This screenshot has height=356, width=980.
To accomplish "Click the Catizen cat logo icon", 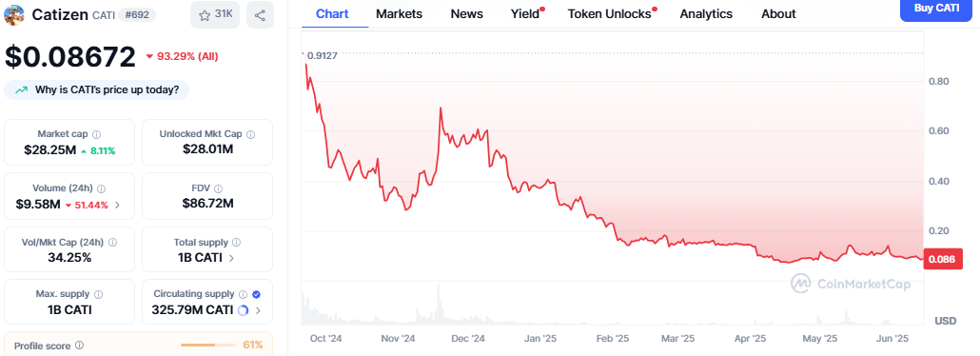I will pyautogui.click(x=13, y=14).
